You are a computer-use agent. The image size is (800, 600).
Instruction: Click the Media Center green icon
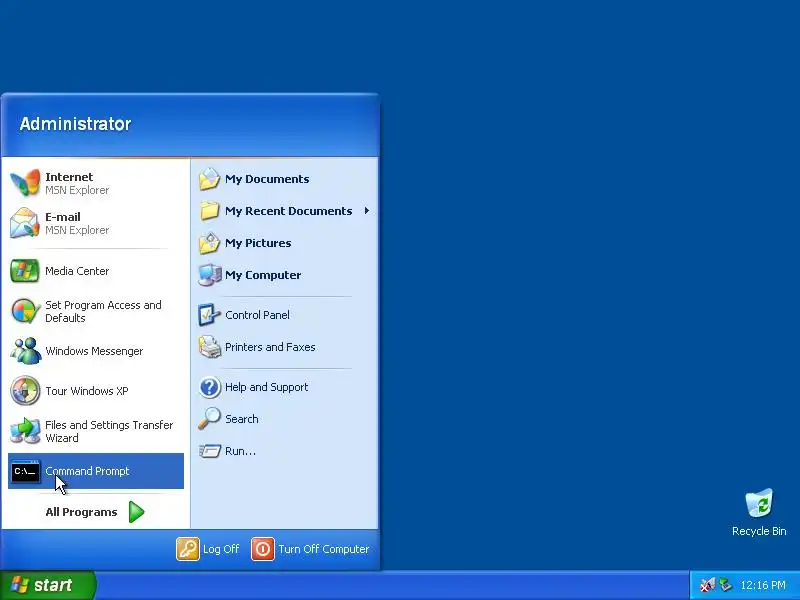tap(25, 271)
